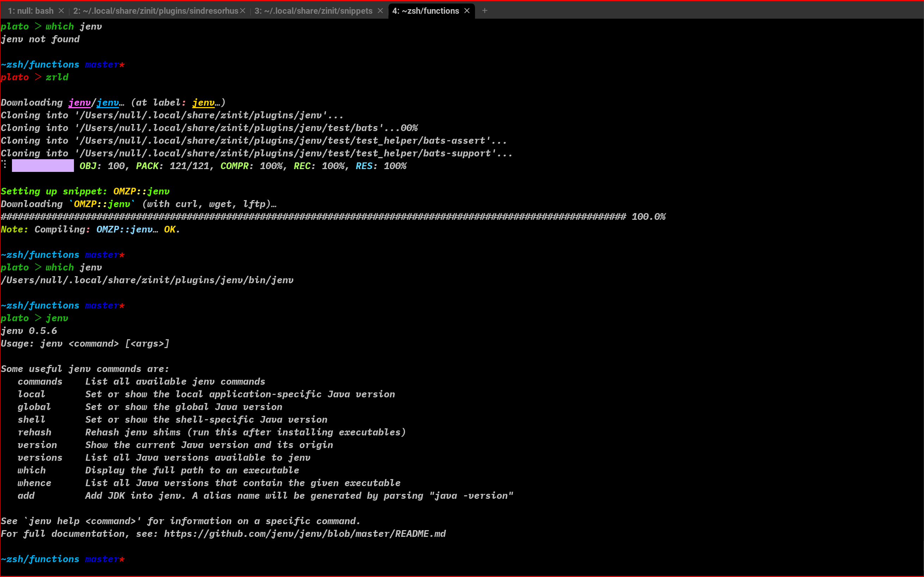This screenshot has width=924, height=577.
Task: Open a new terminal tab with plus icon
Action: [x=485, y=11]
